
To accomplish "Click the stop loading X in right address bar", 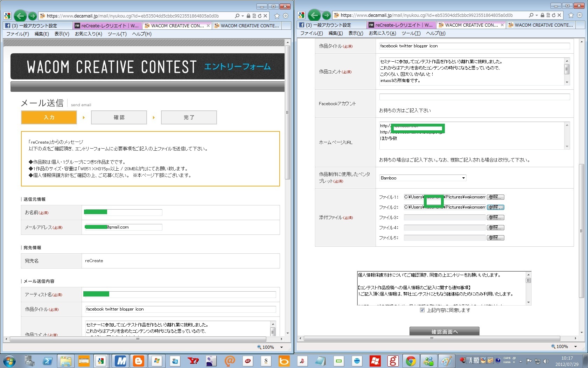I will pos(559,15).
